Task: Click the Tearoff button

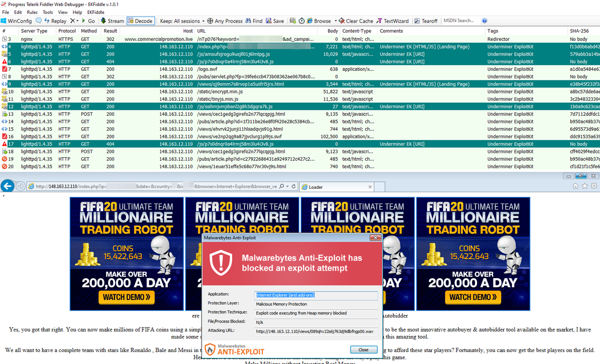Action: (425, 21)
